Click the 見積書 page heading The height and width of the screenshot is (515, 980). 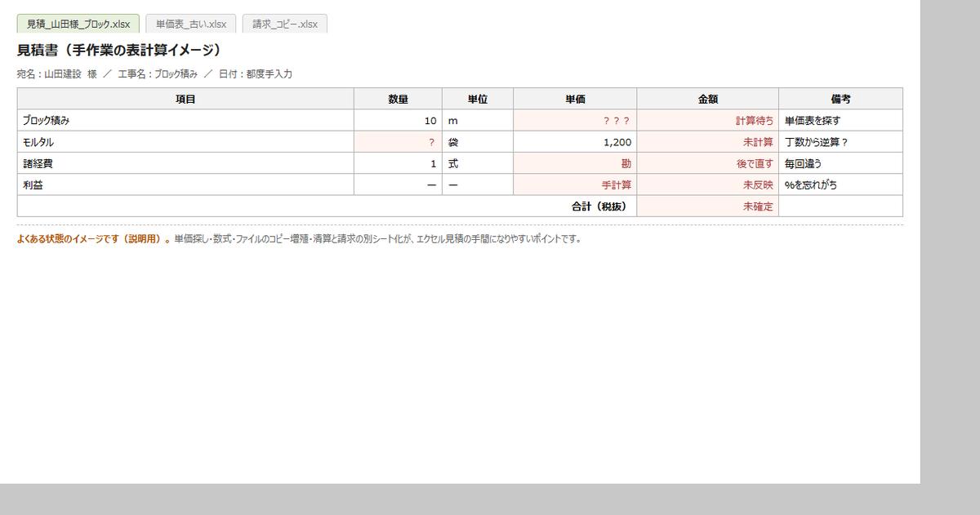click(x=119, y=51)
